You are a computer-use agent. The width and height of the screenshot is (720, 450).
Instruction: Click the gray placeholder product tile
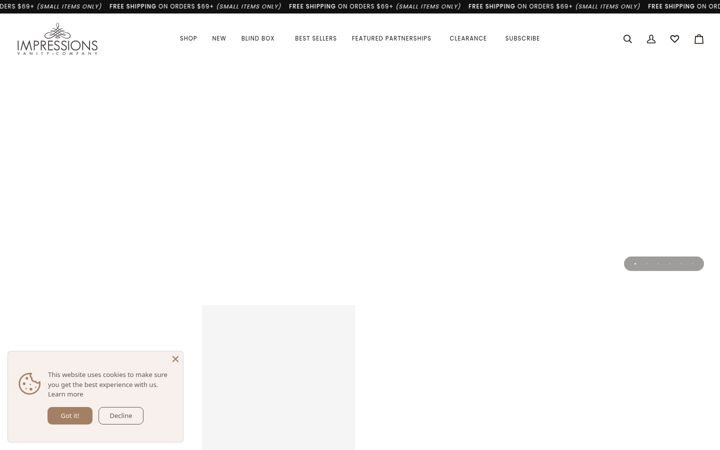(x=278, y=377)
